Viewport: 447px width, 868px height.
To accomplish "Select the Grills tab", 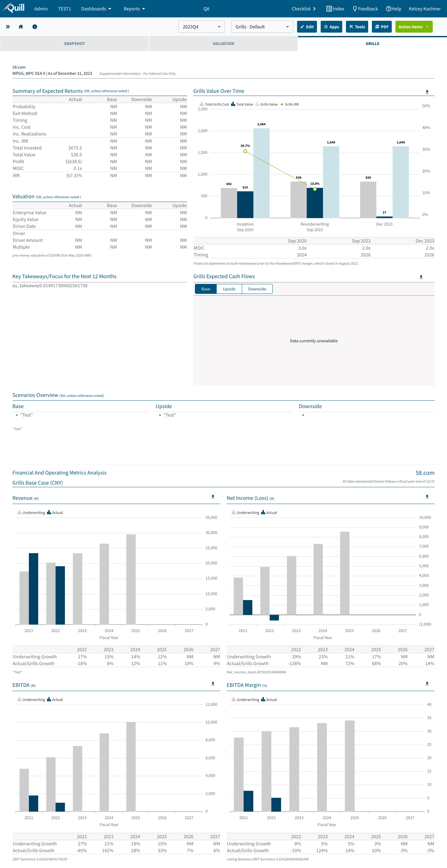I will click(372, 43).
